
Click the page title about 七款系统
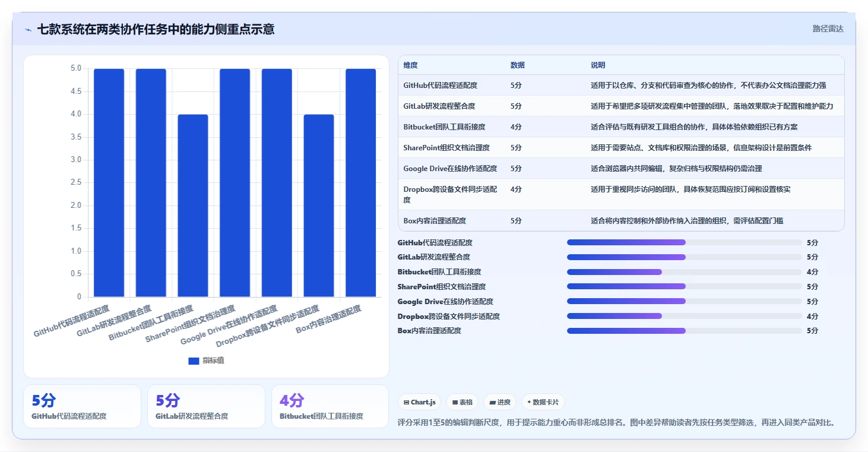156,29
